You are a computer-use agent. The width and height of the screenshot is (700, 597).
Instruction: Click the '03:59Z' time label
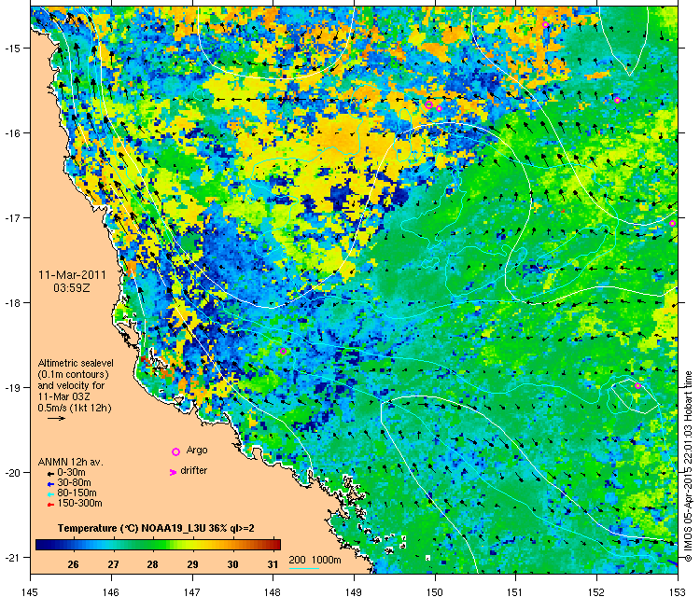[72, 288]
